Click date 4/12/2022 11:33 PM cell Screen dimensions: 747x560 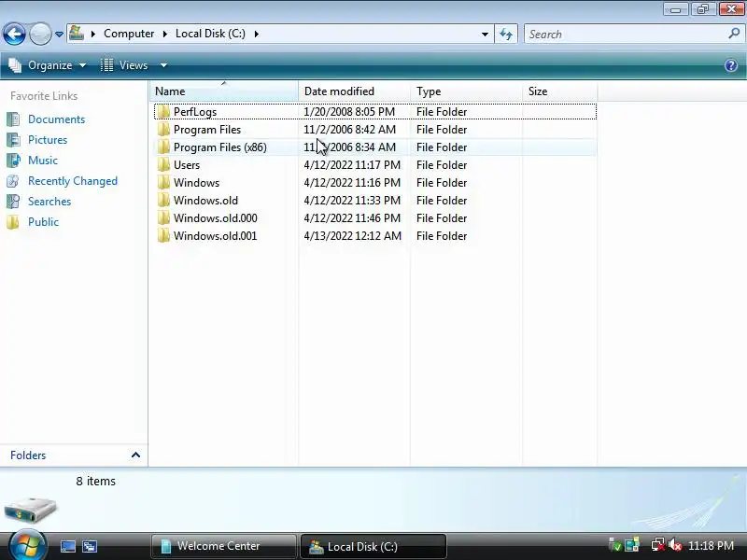coord(352,201)
